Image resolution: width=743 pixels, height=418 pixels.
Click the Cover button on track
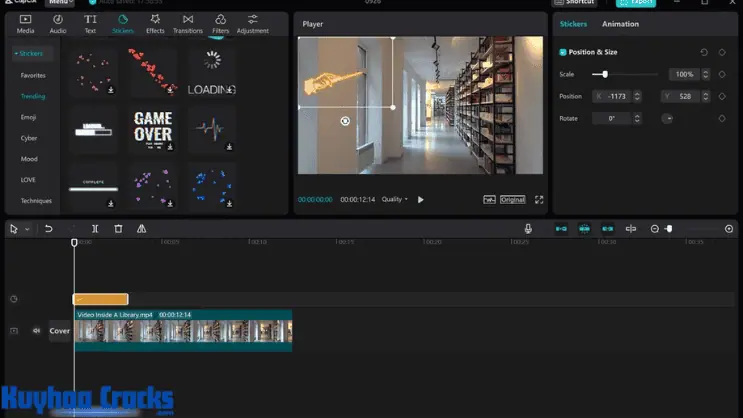(x=60, y=331)
